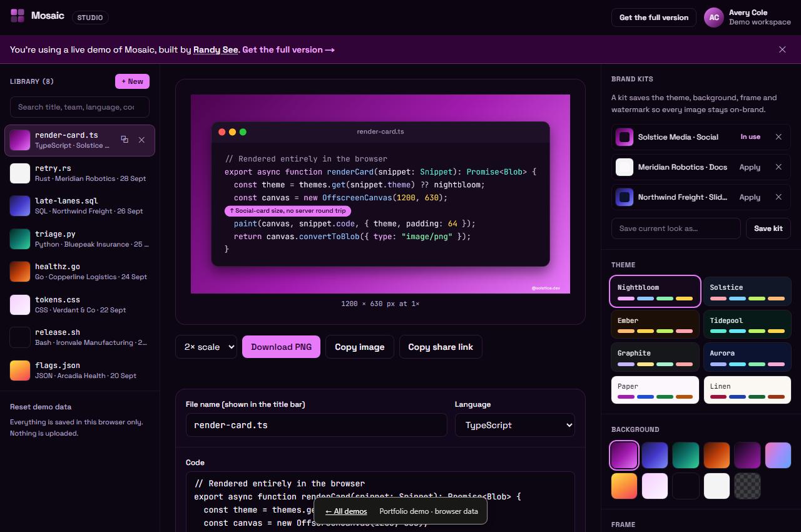Duplicate the render-card.ts snippet
Image resolution: width=801 pixels, height=532 pixels.
(x=125, y=140)
